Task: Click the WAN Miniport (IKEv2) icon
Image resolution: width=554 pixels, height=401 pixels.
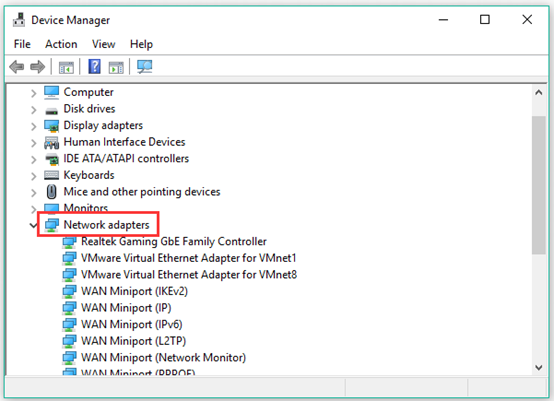Action: pos(69,291)
